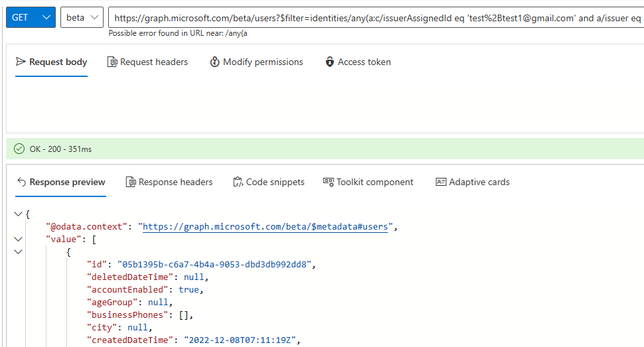Screen dimensions: 644x347
Task: Collapse the "value" array chevron
Action: coord(18,239)
